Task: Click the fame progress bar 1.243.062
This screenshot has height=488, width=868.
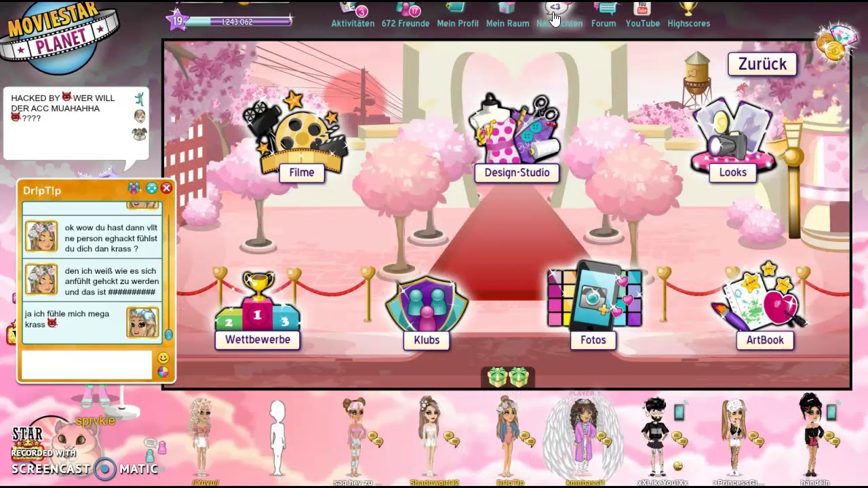Action: [237, 22]
